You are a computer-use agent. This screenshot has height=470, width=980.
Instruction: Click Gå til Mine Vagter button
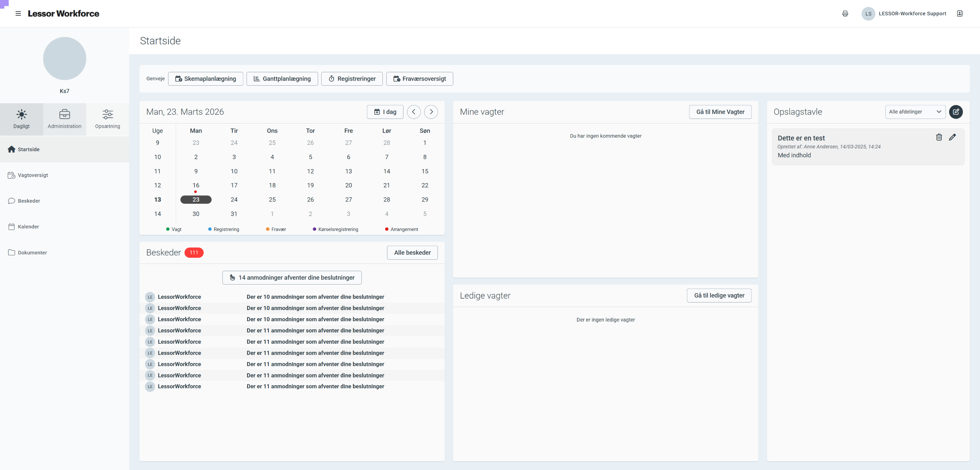pos(720,112)
